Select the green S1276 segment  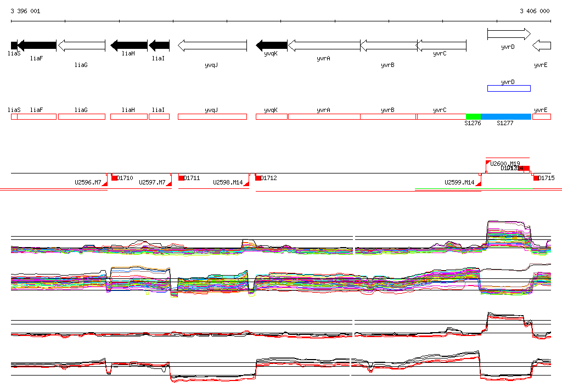tap(473, 116)
